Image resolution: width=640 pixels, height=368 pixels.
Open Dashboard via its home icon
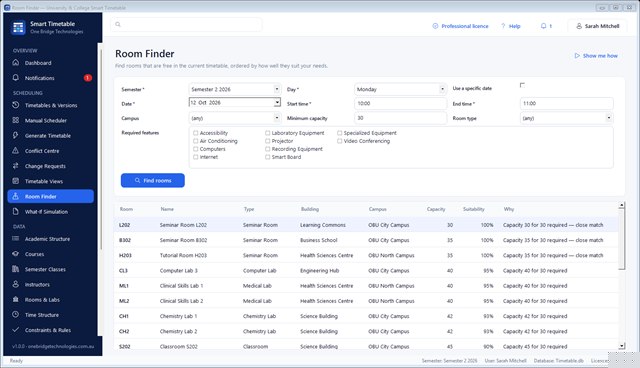tap(16, 62)
